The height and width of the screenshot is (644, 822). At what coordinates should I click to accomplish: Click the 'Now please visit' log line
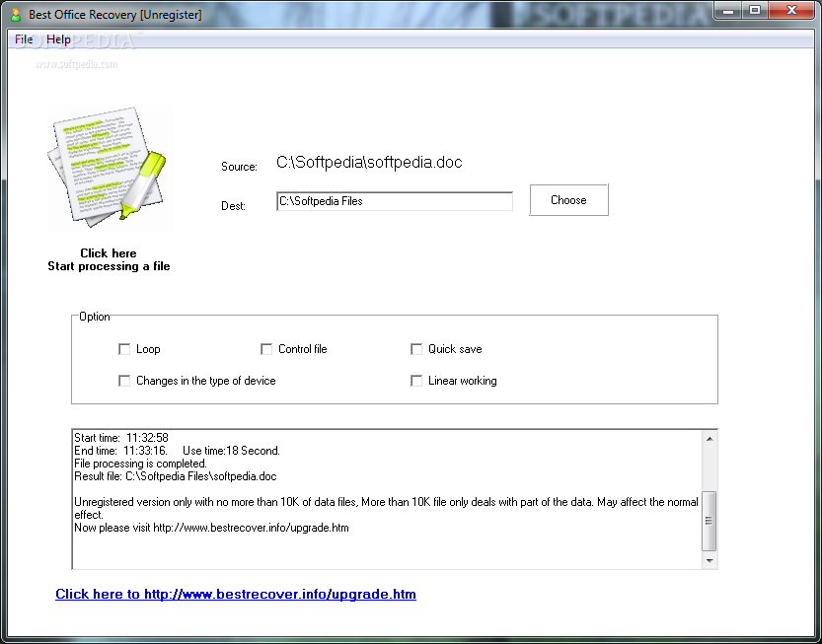pos(211,528)
